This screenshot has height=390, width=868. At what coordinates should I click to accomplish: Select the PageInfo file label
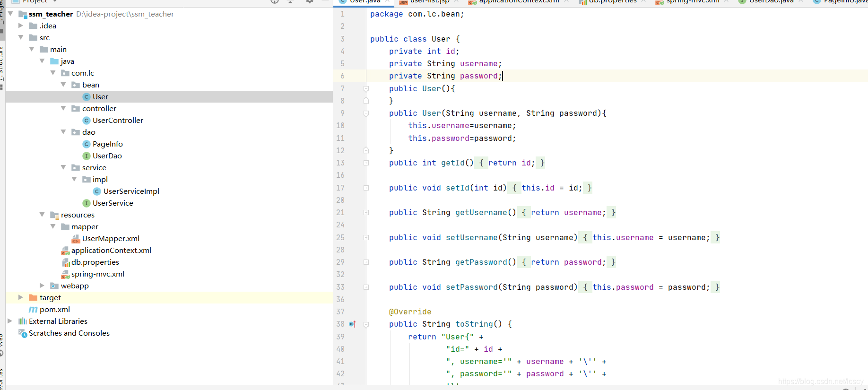[x=108, y=144]
